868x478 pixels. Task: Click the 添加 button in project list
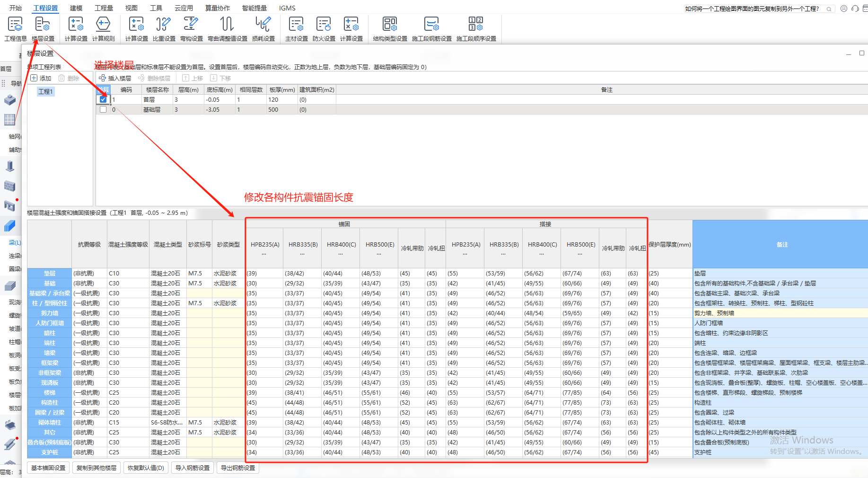click(41, 78)
